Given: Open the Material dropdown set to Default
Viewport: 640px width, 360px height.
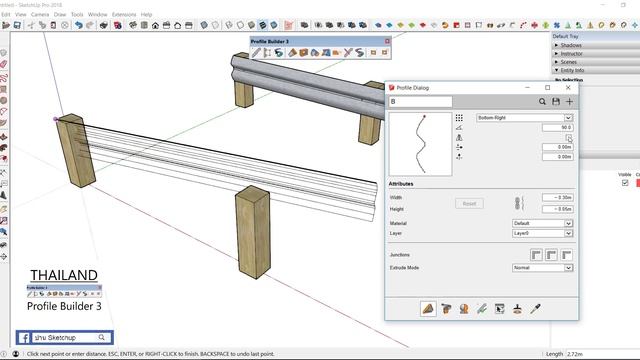Looking at the screenshot, I should point(542,224).
